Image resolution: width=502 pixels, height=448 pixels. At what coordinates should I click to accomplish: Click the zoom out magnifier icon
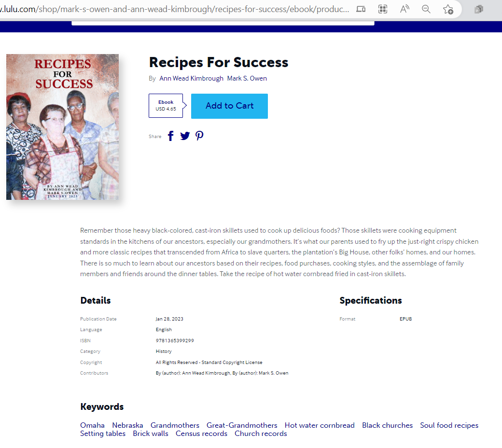point(426,9)
